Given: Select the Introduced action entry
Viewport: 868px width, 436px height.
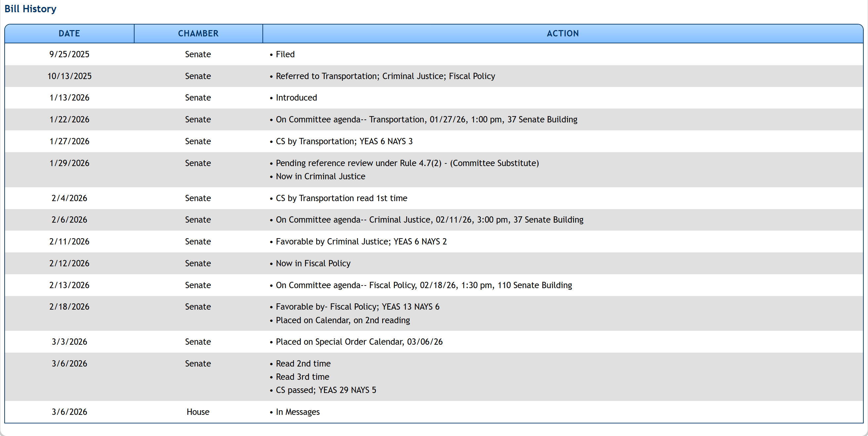Looking at the screenshot, I should coord(296,98).
